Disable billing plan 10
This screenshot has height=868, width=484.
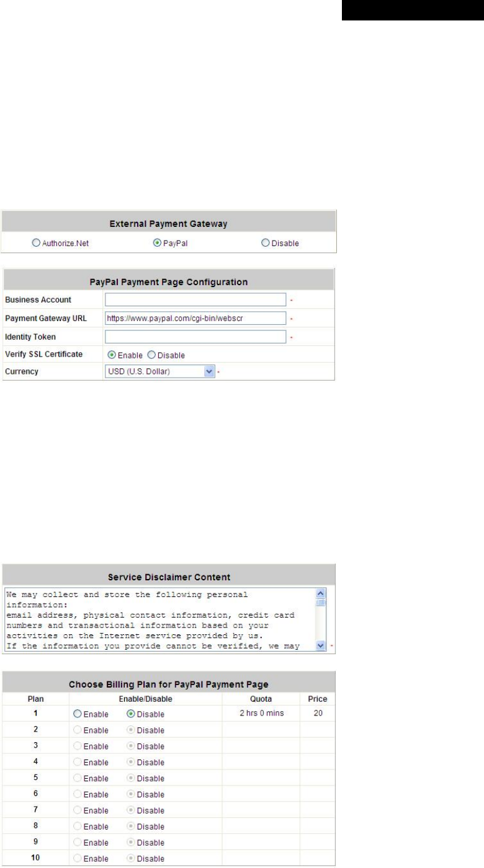coord(131,859)
